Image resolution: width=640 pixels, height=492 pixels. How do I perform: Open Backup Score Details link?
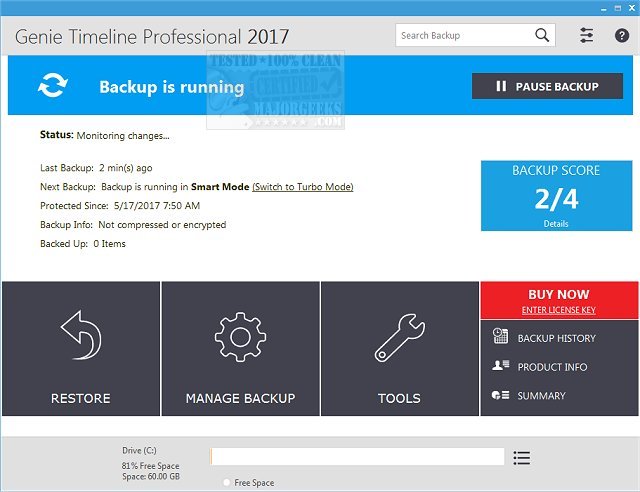click(556, 224)
